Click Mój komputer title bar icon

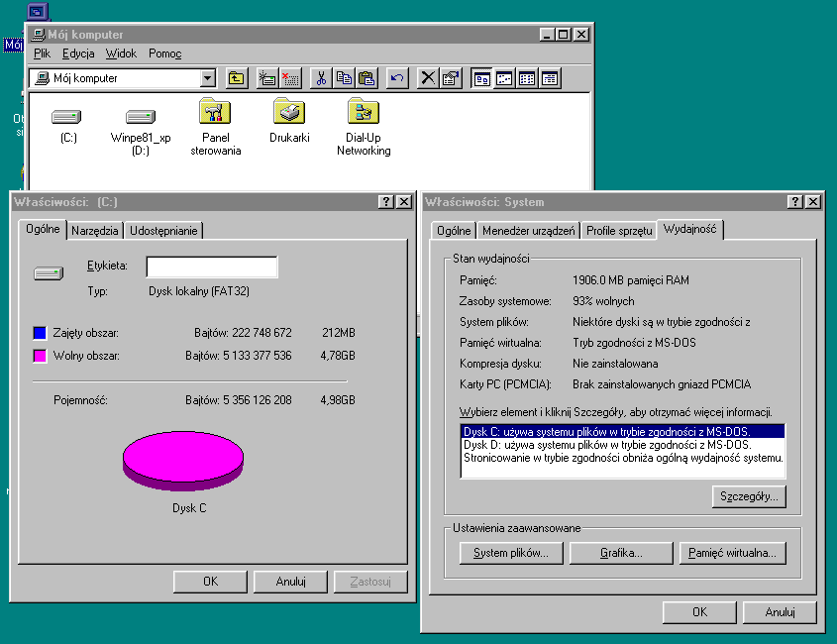tap(39, 35)
